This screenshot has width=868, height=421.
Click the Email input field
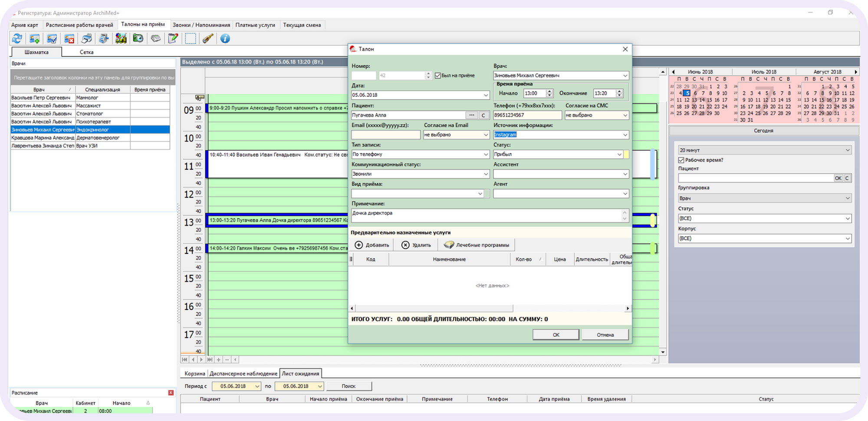[x=386, y=135]
